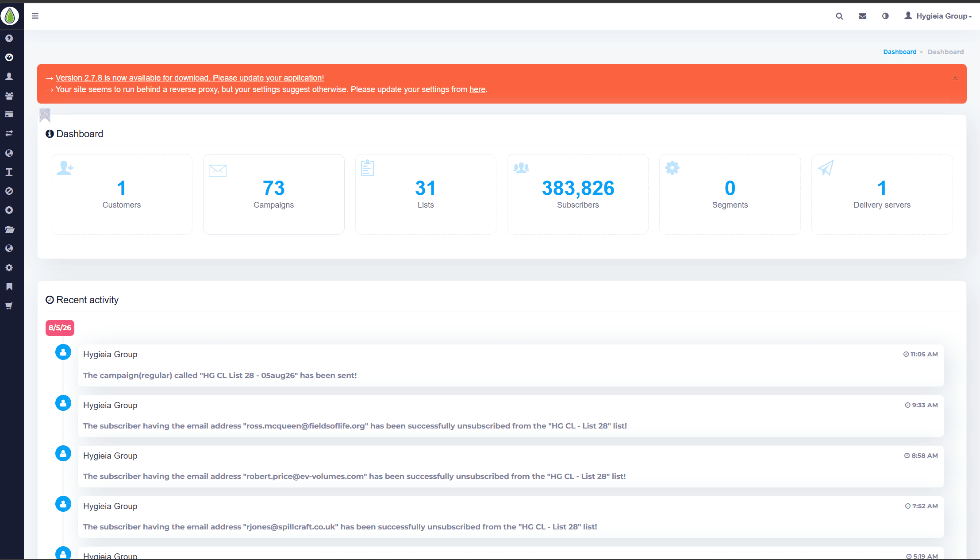Expand the Hygieia Group user dropdown

[938, 16]
